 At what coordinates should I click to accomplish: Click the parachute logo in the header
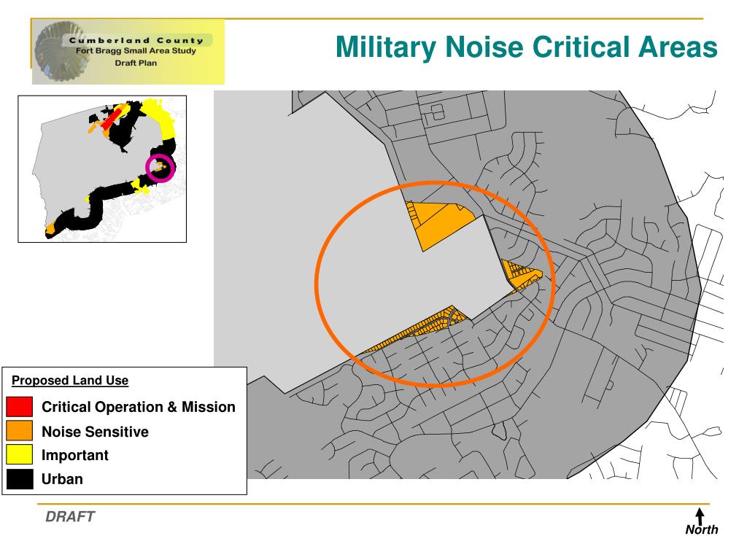pos(60,52)
